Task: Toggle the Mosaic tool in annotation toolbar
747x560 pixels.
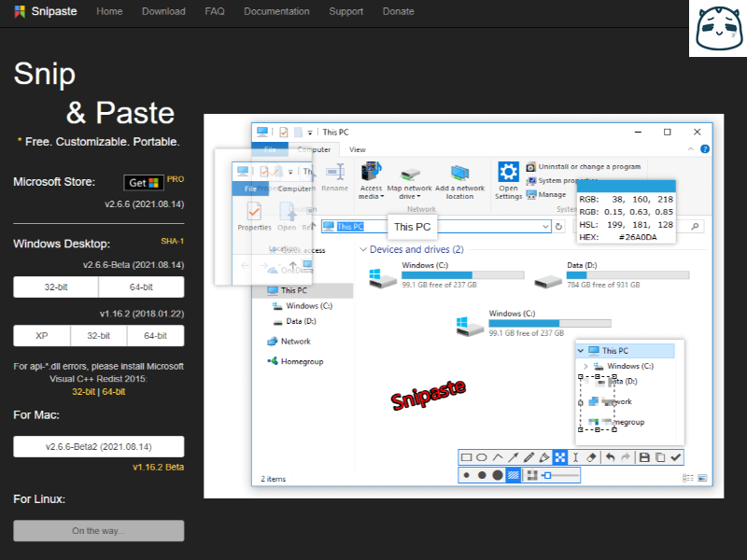Action: (x=559, y=457)
